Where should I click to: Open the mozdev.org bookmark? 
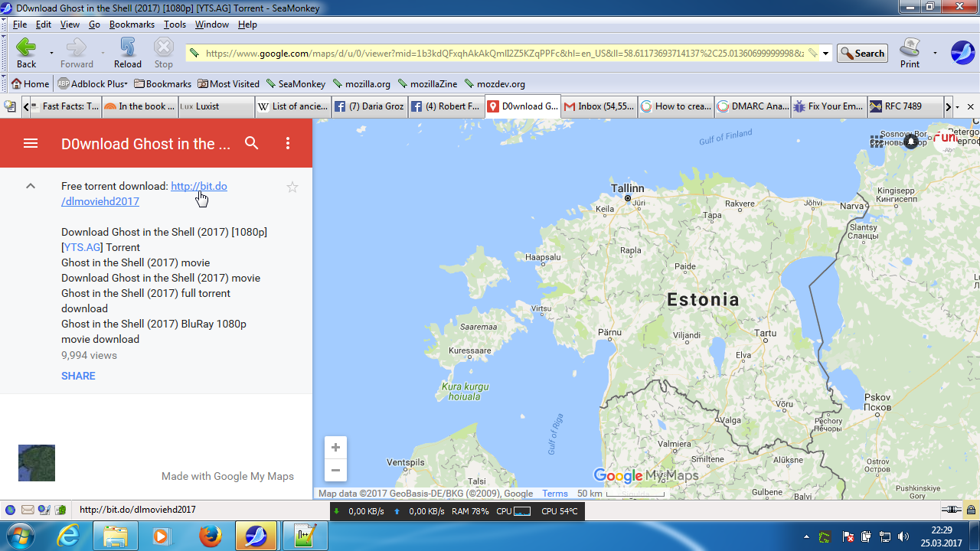494,84
